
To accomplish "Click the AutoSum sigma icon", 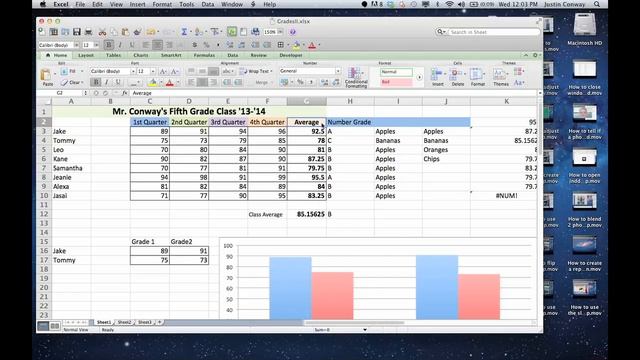I will (x=184, y=32).
